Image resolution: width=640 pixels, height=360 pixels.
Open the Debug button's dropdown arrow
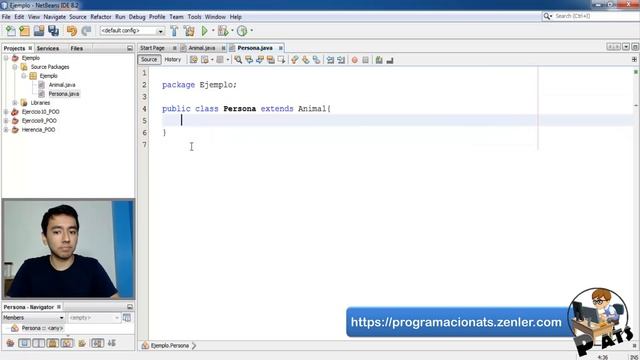coord(232,31)
